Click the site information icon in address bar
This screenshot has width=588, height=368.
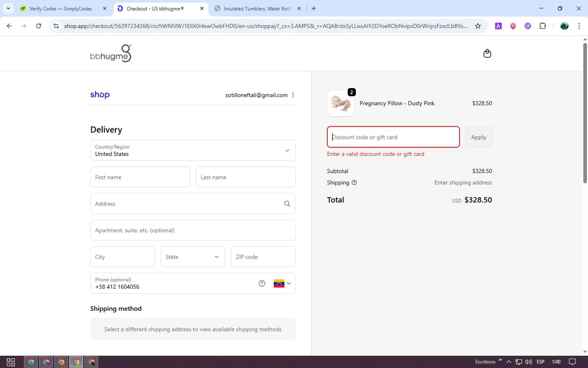tap(56, 26)
